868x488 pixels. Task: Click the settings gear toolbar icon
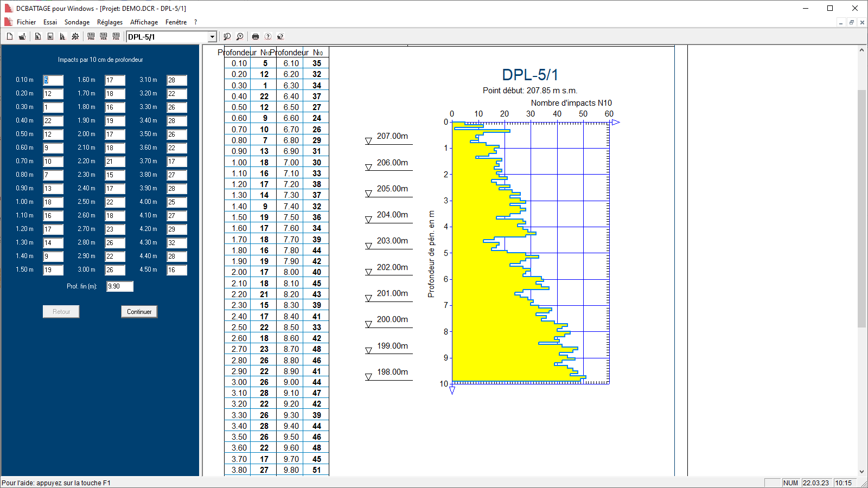[x=75, y=36]
